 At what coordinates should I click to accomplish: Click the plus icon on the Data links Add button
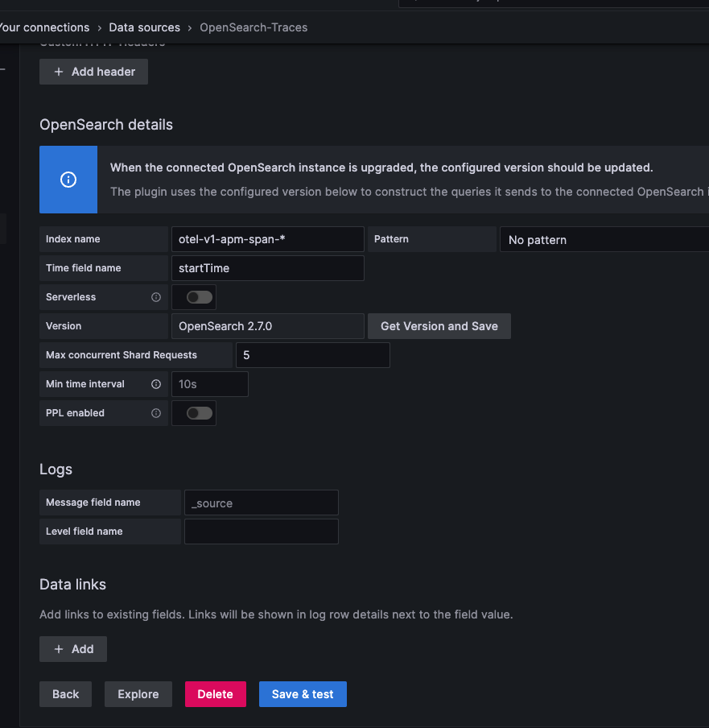pos(58,649)
